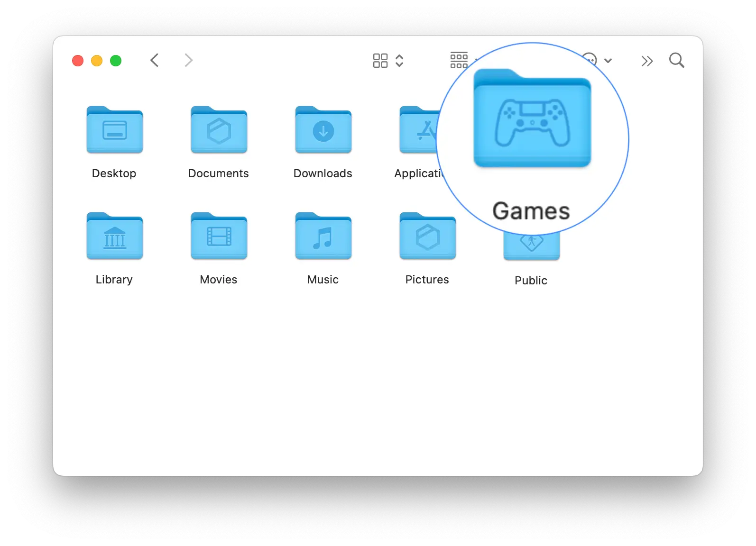
Task: Go forward with the right chevron
Action: [188, 60]
